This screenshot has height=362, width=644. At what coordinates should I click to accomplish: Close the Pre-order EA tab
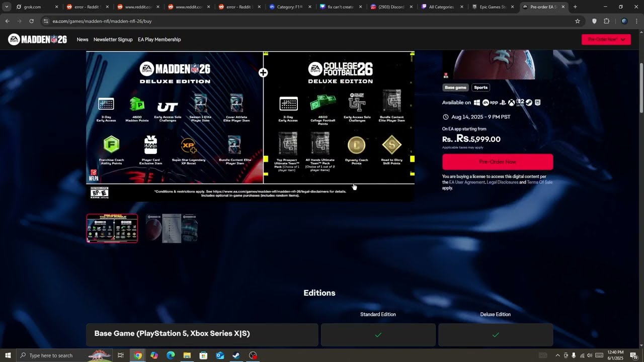tap(563, 7)
